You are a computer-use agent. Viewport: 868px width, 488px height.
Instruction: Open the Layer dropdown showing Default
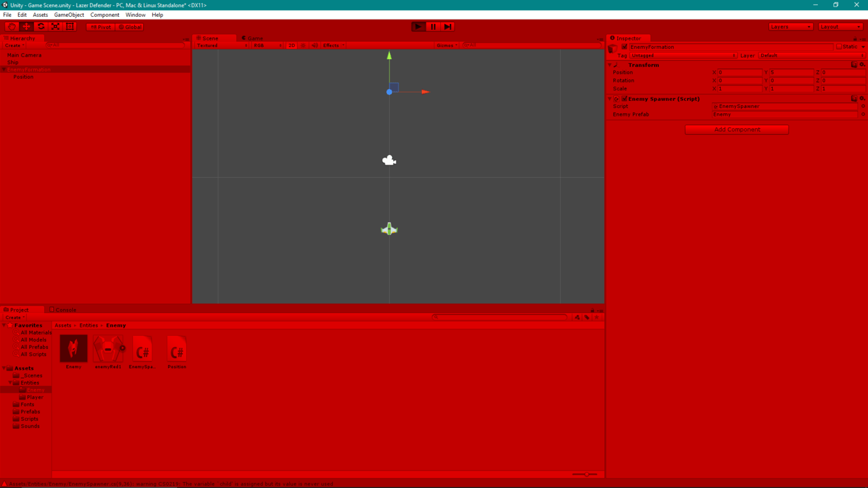[x=812, y=56]
